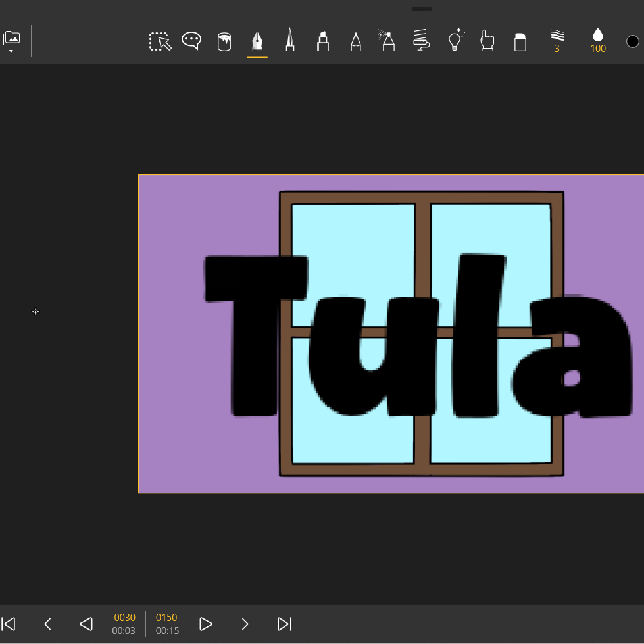Click the light bulb effects tool

tap(455, 41)
